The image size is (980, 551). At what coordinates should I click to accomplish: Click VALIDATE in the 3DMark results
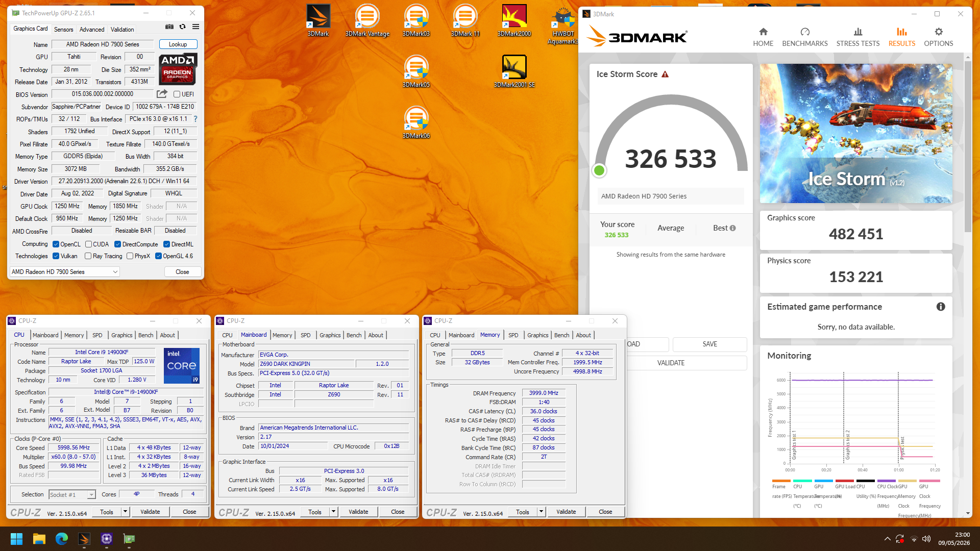point(671,363)
